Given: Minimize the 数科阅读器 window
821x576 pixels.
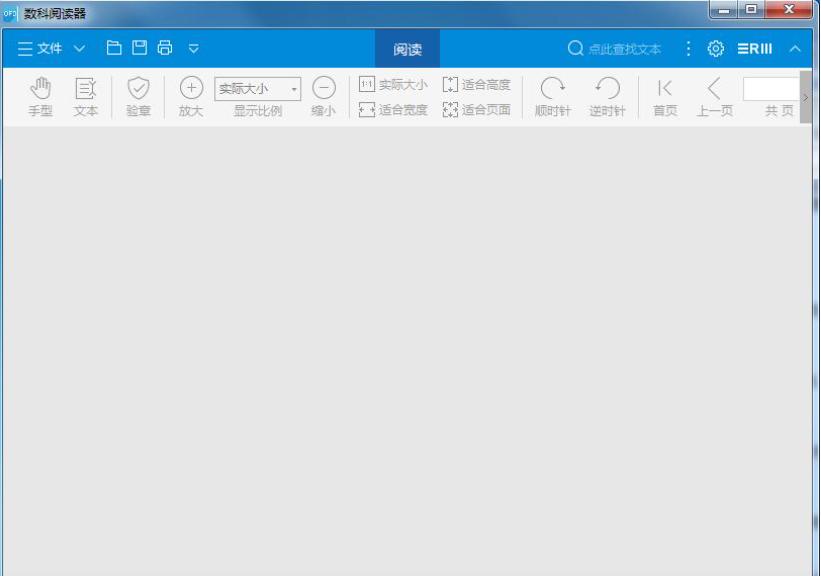Looking at the screenshot, I should 724,9.
